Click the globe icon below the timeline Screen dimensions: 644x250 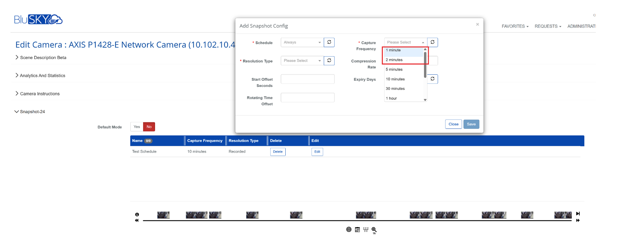(349, 229)
